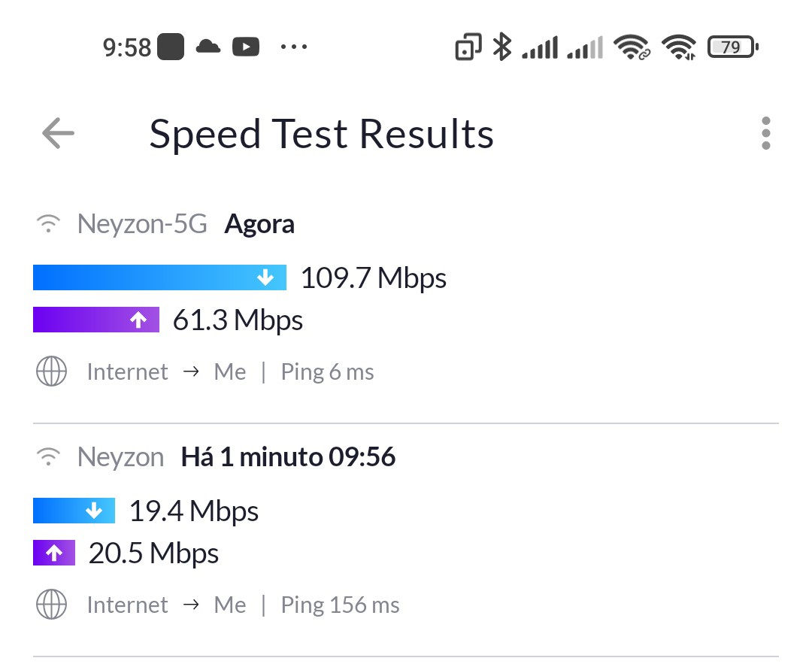Click the 20.5 Mbps upload bar
Screen dimensions: 812x670
point(54,553)
